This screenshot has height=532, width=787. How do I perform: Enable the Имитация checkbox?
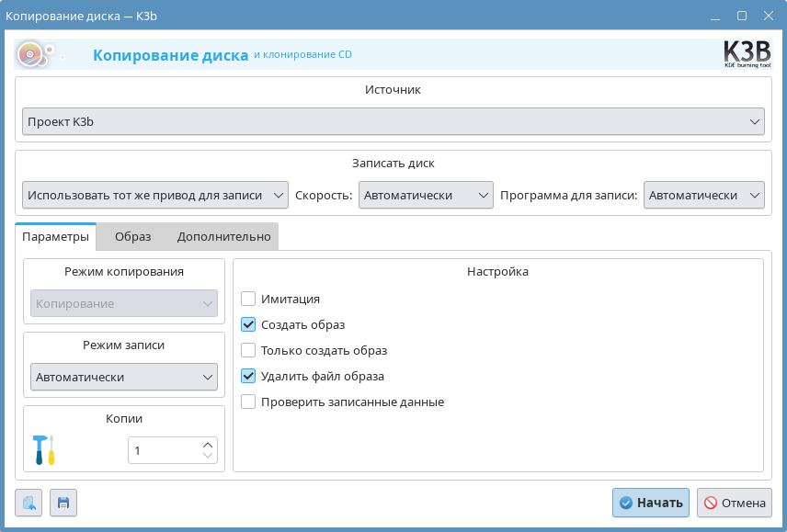click(x=248, y=299)
